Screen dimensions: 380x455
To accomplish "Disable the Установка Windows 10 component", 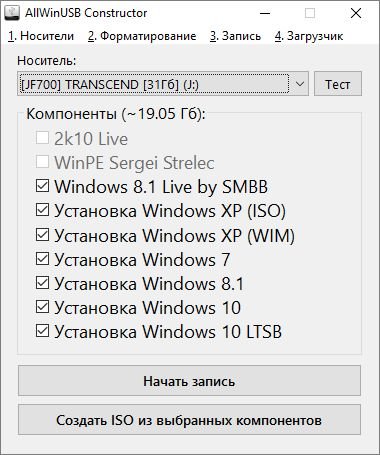I will [x=42, y=307].
